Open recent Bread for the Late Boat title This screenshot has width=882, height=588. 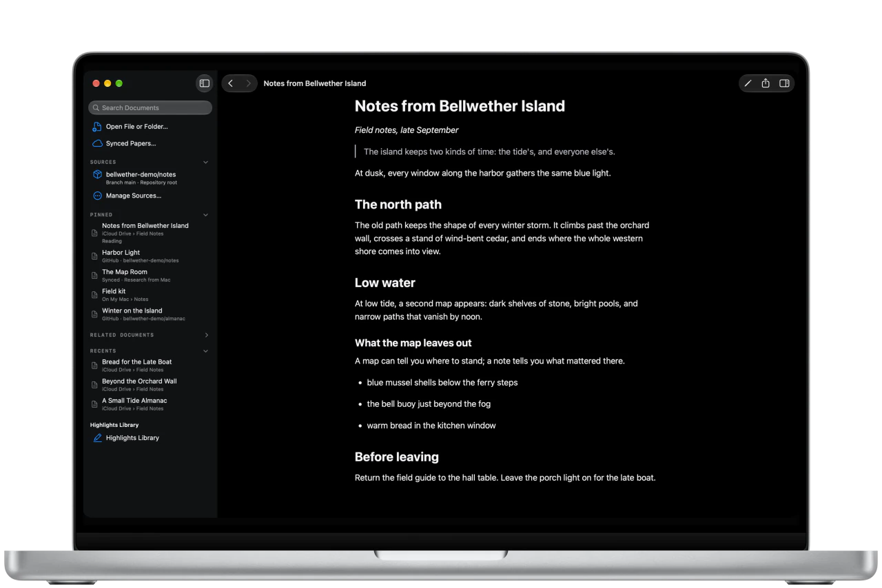click(137, 361)
